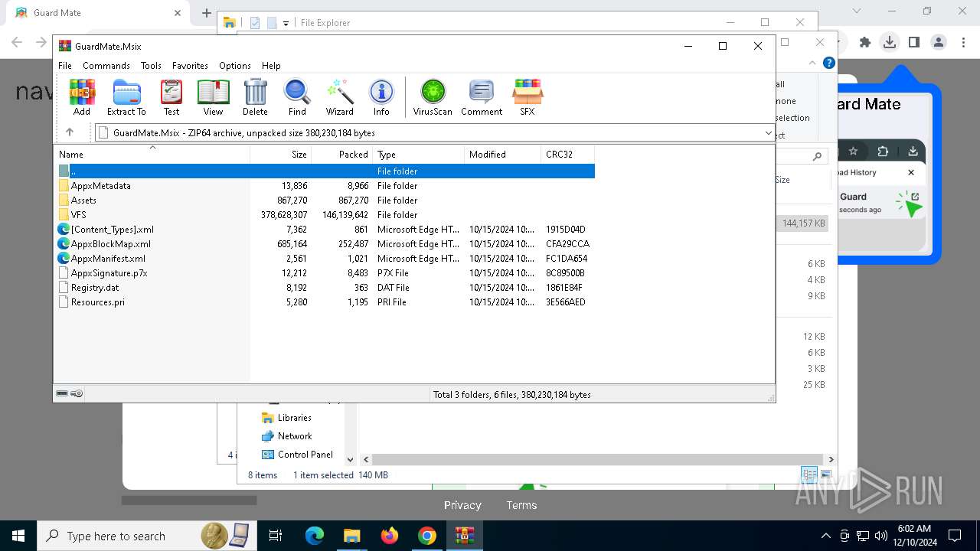Open the Privacy link on the webpage
The height and width of the screenshot is (551, 980).
click(462, 505)
